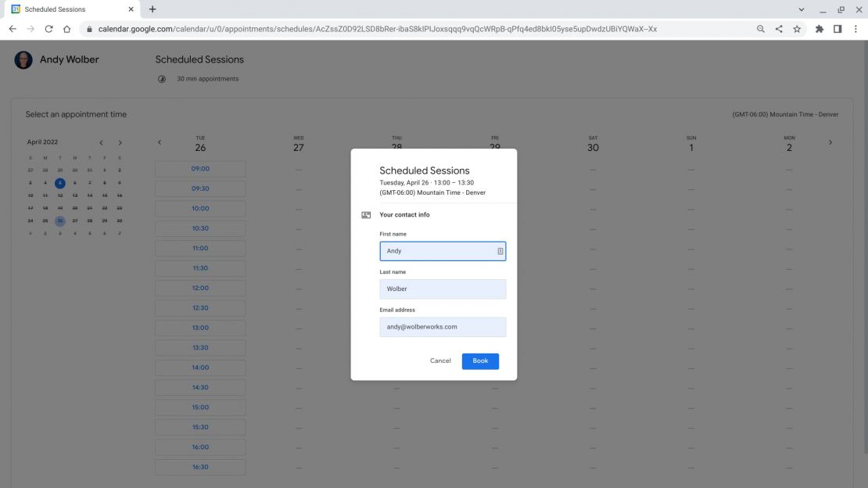Advance mini calendar to next month
The width and height of the screenshot is (868, 488).
[x=120, y=142]
